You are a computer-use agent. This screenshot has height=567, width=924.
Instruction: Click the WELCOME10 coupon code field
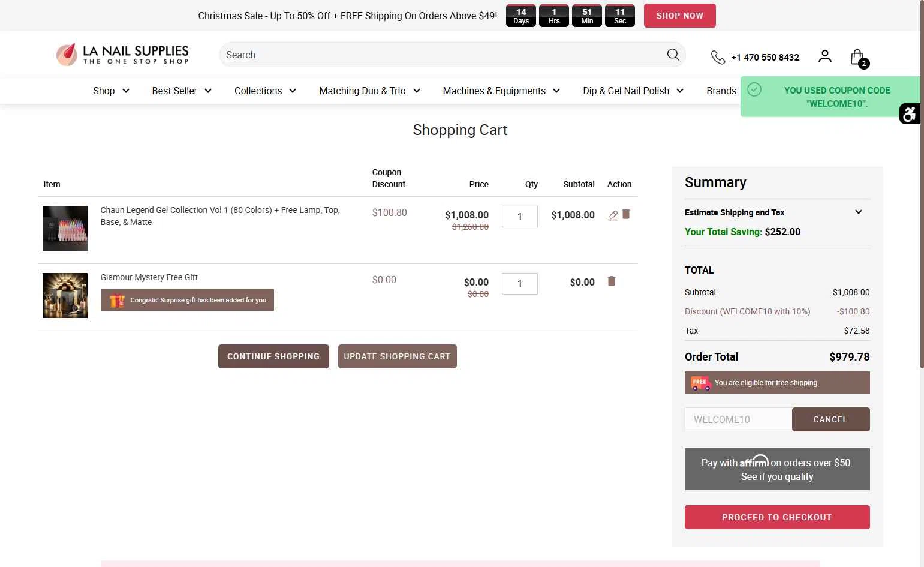[x=738, y=419]
